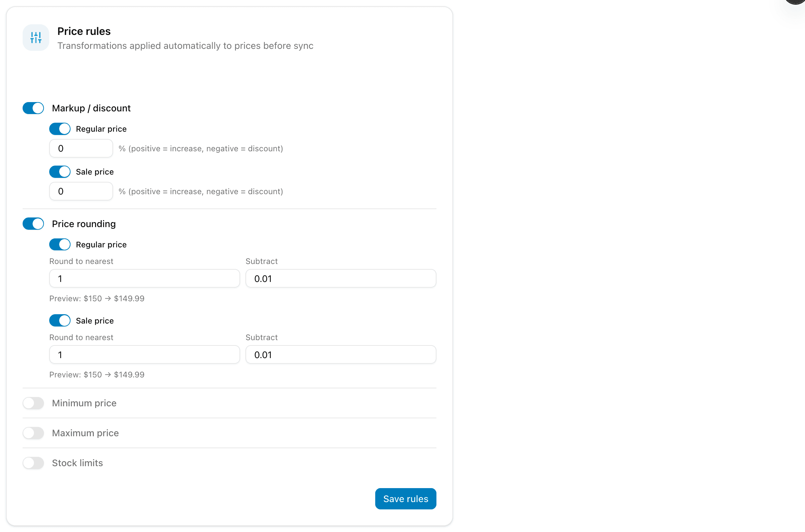Enable the Maximum price toggle
The height and width of the screenshot is (532, 805).
coord(33,433)
